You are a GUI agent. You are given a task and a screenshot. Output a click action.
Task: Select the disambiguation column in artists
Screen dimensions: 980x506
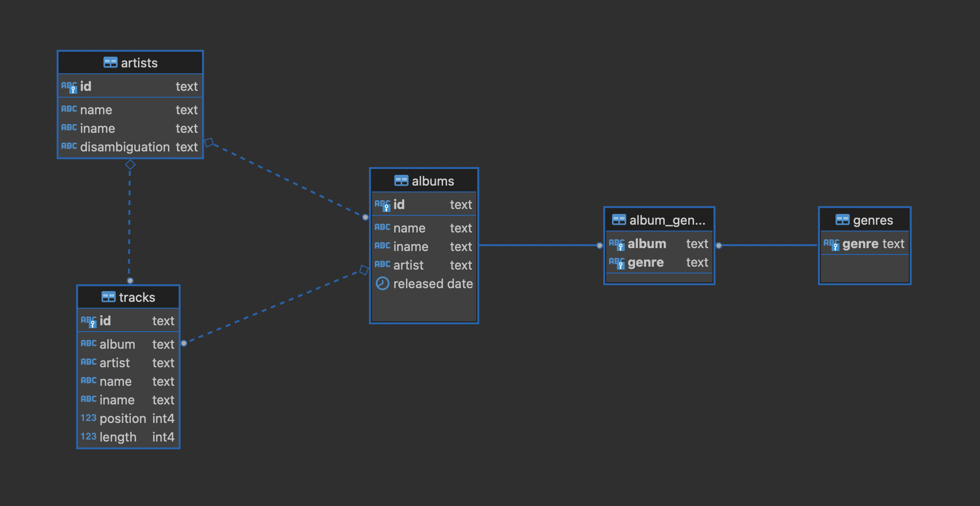coord(130,147)
